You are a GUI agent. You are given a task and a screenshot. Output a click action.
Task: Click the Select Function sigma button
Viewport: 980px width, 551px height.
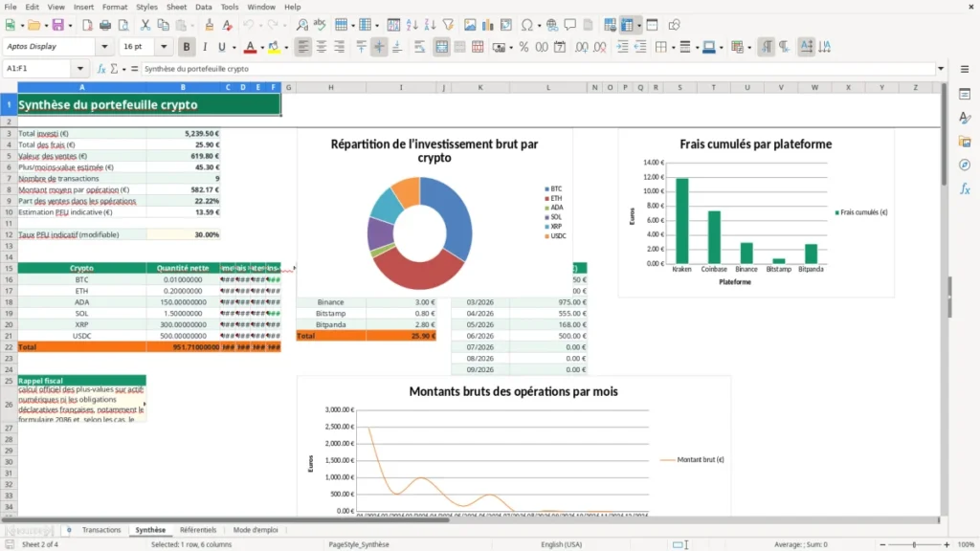[115, 69]
